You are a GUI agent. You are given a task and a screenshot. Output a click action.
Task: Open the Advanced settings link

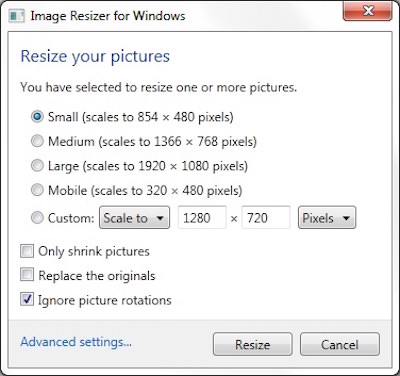tap(76, 342)
